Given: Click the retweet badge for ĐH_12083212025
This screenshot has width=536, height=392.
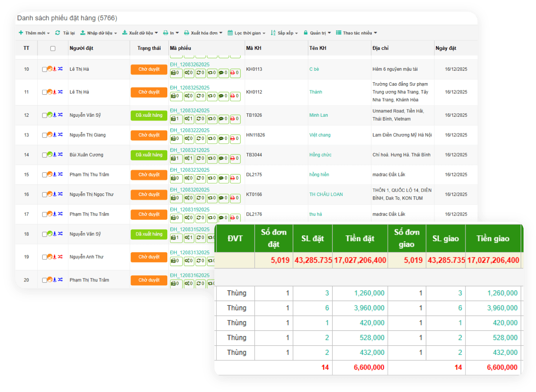Looking at the screenshot, I should (212, 159).
